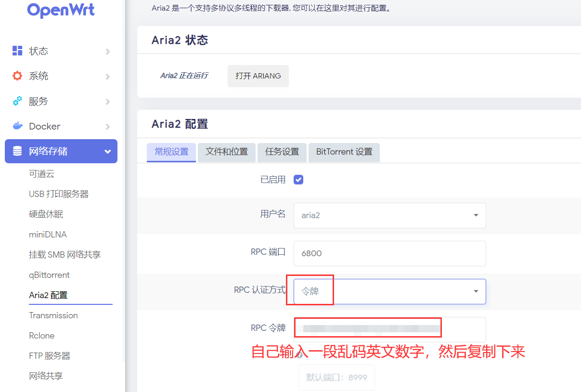Screen dimensions: 581x392
Task: Switch to 任务设置 tab
Action: 282,152
